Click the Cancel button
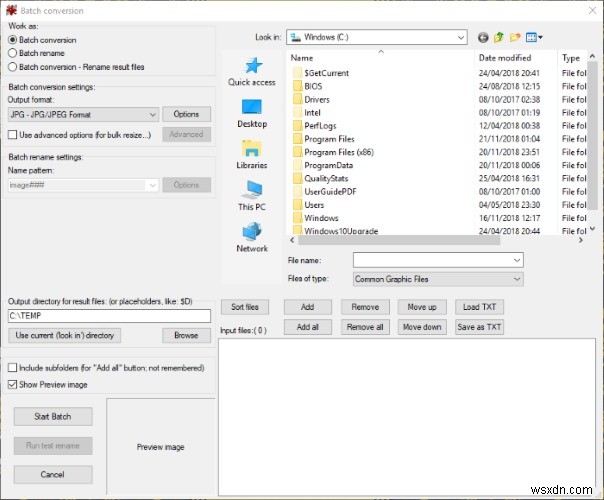The width and height of the screenshot is (604, 500). tap(53, 475)
